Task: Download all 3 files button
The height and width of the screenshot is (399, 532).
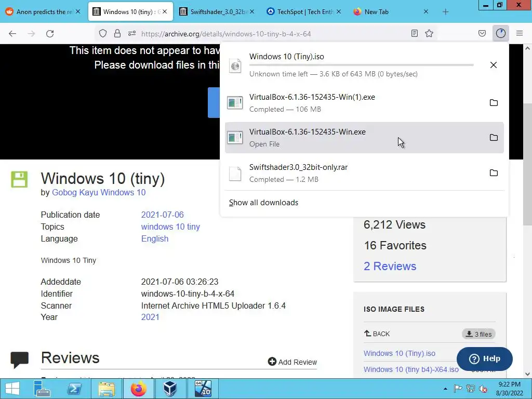Action: click(478, 334)
